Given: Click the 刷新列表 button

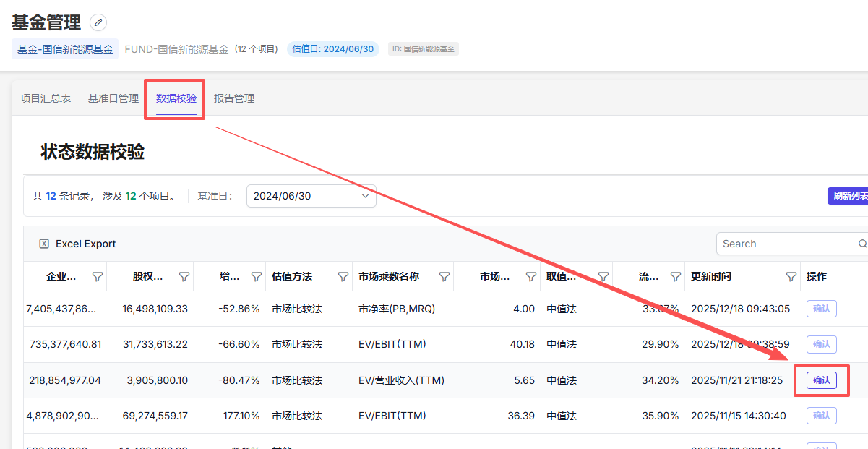Looking at the screenshot, I should (x=848, y=196).
